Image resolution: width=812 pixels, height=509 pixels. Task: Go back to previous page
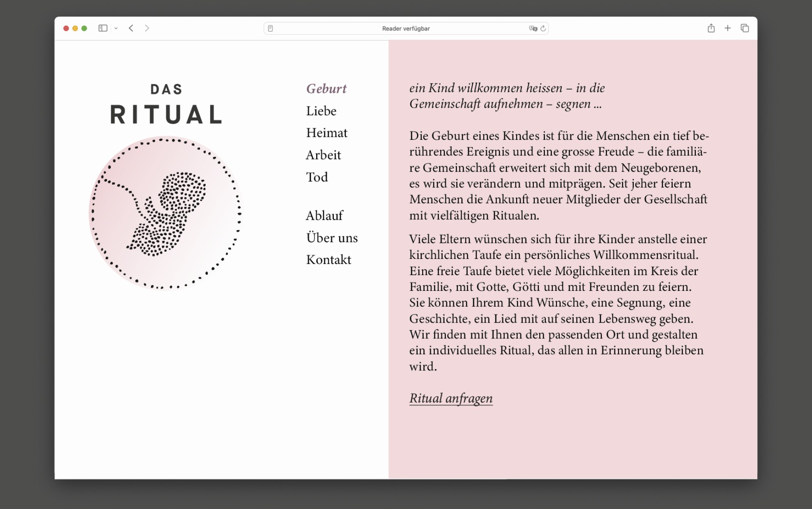point(131,28)
